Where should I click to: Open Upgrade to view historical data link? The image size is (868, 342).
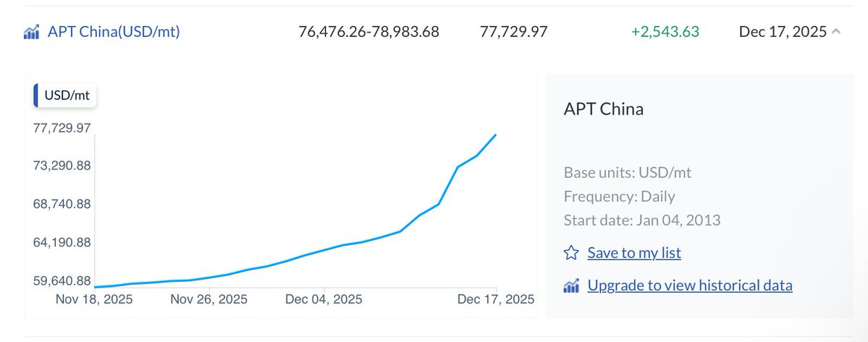(690, 285)
